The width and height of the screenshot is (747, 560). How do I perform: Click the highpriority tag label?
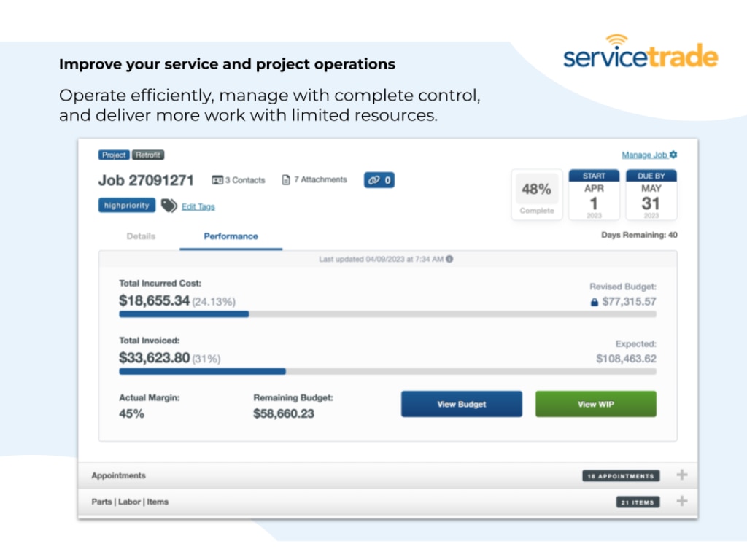pos(127,206)
